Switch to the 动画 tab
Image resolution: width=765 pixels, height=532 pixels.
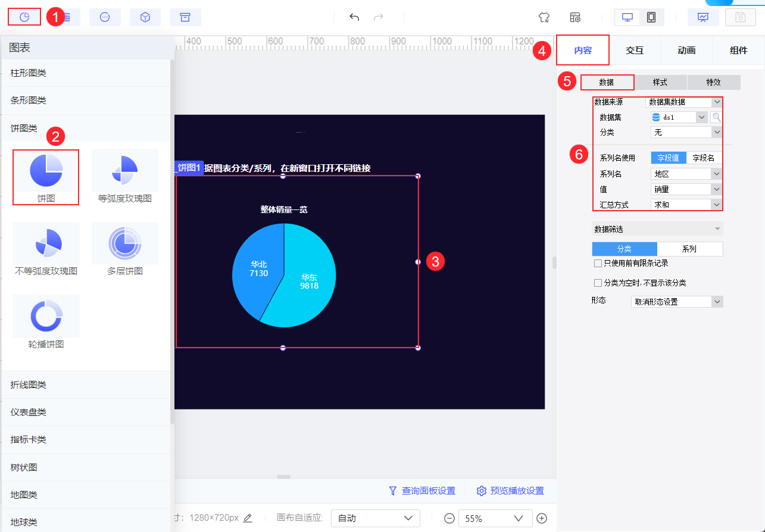[686, 50]
